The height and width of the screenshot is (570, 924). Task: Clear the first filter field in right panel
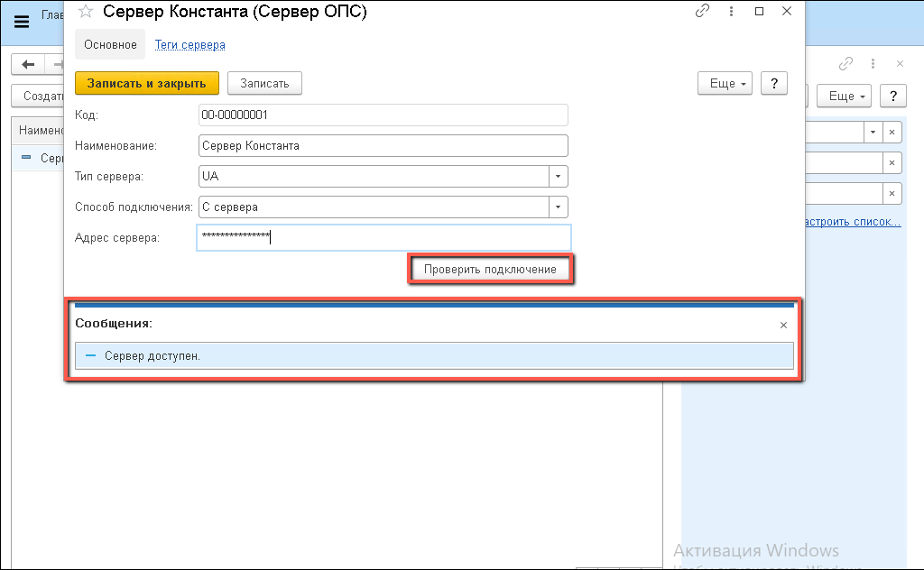coord(892,133)
